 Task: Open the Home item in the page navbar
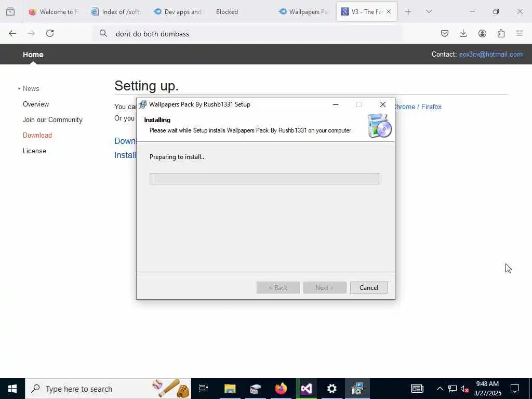click(x=33, y=54)
